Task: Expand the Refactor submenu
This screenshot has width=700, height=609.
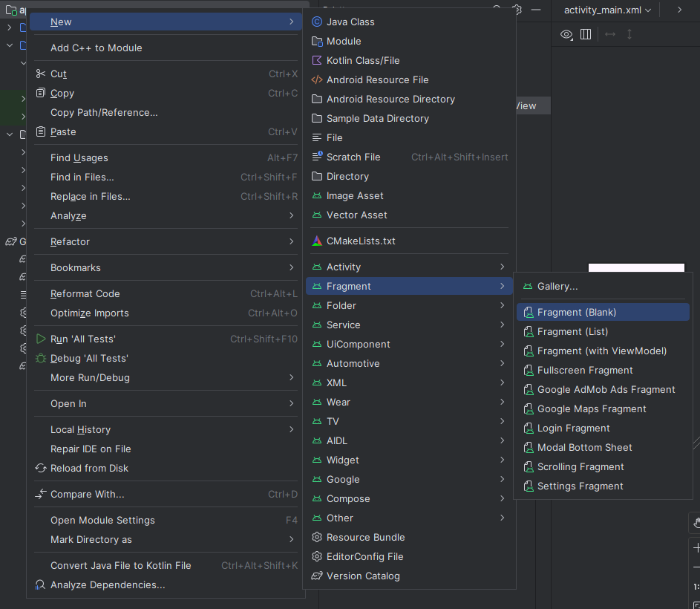Action: click(166, 241)
